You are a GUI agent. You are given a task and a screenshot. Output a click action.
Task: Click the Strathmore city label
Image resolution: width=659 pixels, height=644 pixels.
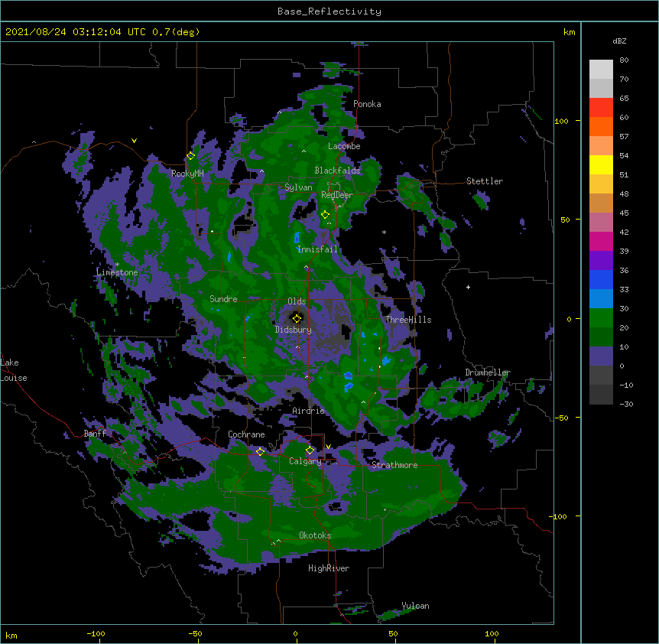click(394, 465)
